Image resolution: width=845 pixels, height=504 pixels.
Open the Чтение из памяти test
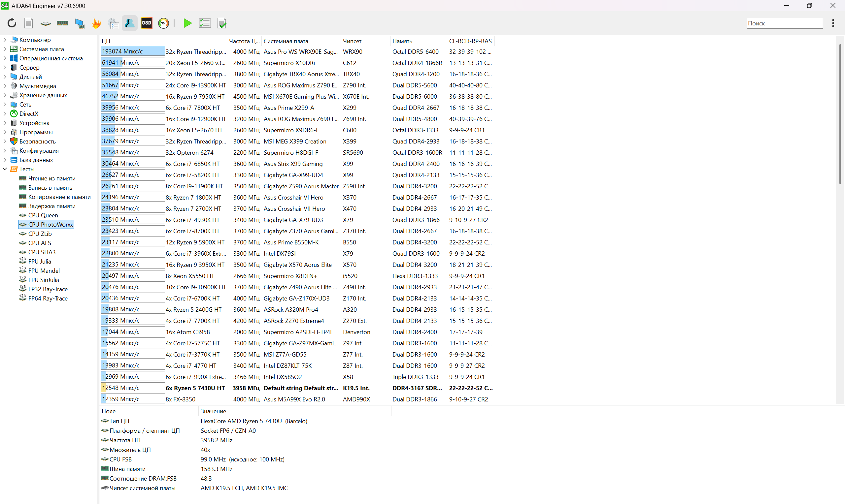click(51, 178)
